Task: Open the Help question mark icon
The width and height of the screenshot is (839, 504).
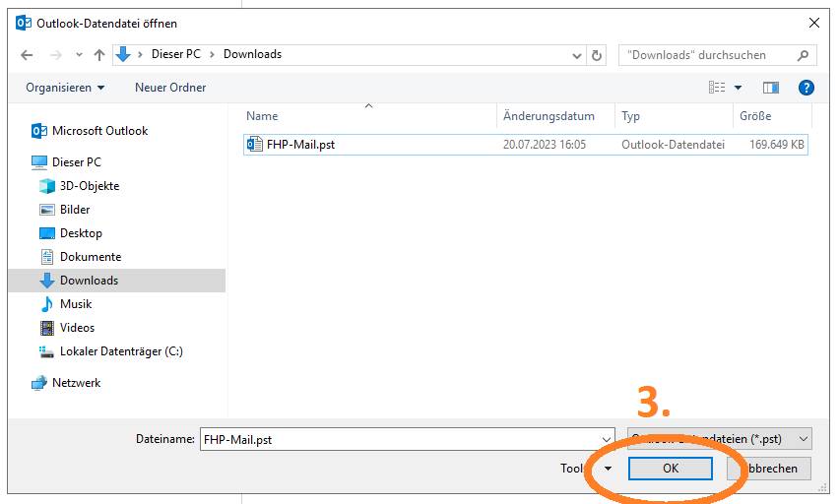Action: (x=806, y=88)
